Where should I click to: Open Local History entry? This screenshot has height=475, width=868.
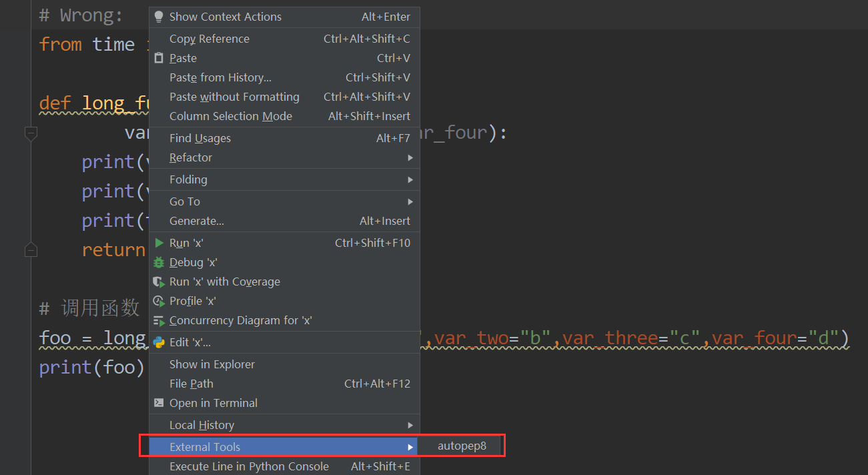pos(284,425)
